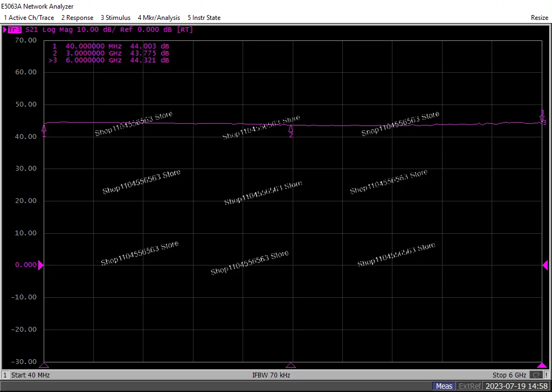552x392 pixels.
Task: Click the Ref 0.000 dB value
Action: tap(146, 30)
